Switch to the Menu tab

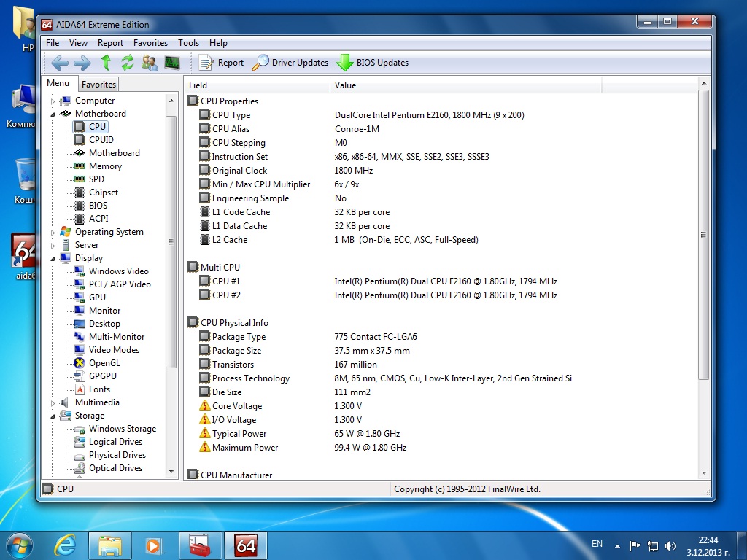point(58,83)
